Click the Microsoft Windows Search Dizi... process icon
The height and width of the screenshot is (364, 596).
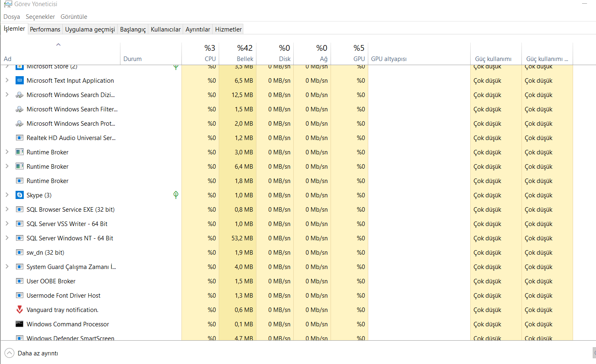click(19, 95)
